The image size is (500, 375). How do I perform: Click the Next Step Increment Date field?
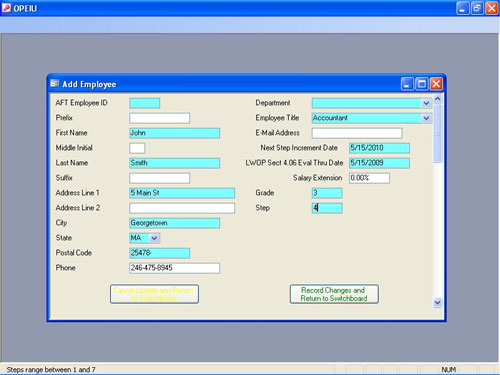(x=379, y=148)
